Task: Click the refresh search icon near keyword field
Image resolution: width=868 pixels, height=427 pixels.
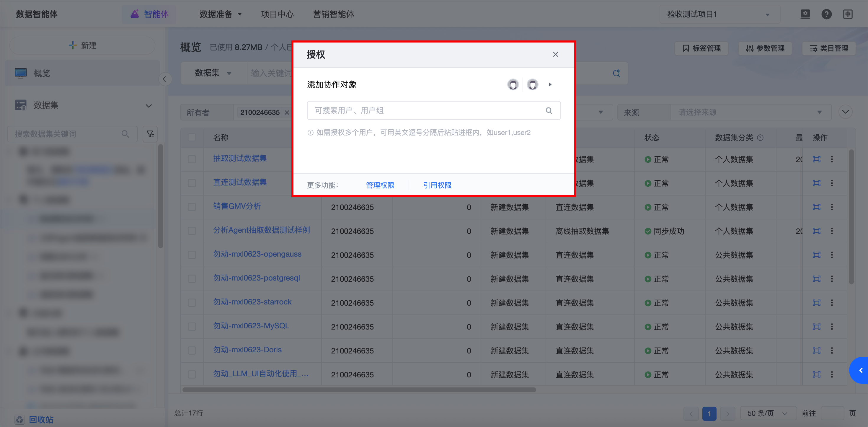Action: [x=616, y=73]
